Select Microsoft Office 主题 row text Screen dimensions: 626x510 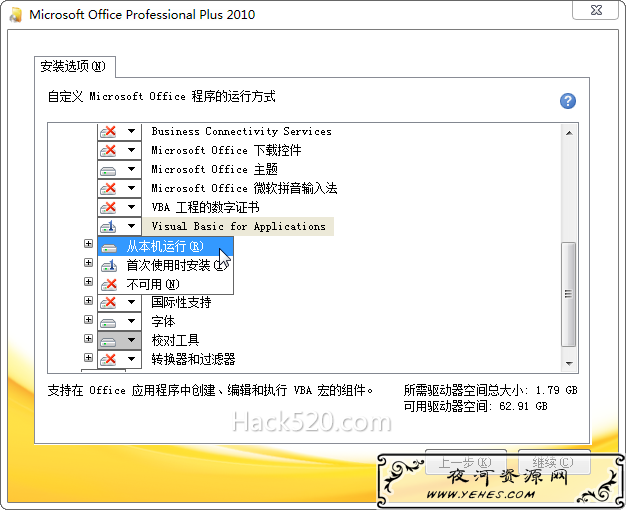pyautogui.click(x=214, y=169)
